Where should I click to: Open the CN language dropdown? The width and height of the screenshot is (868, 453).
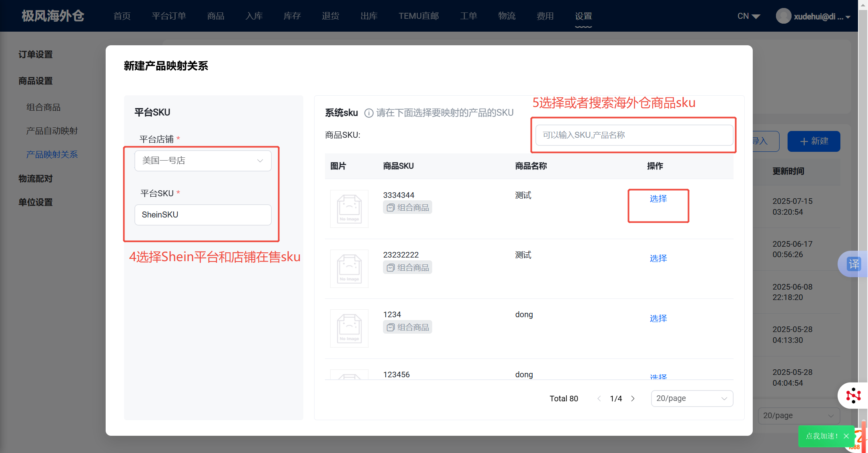749,16
